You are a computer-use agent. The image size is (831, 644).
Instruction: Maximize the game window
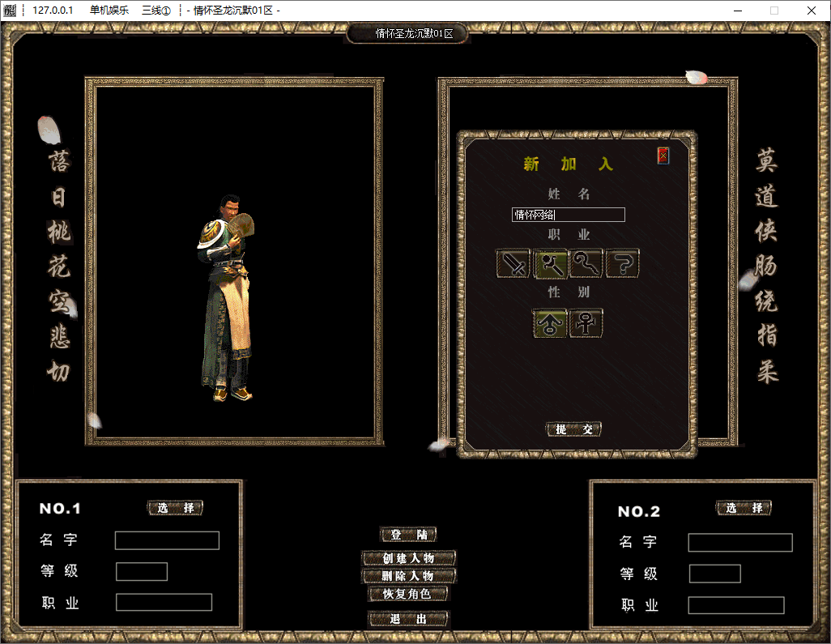[774, 11]
